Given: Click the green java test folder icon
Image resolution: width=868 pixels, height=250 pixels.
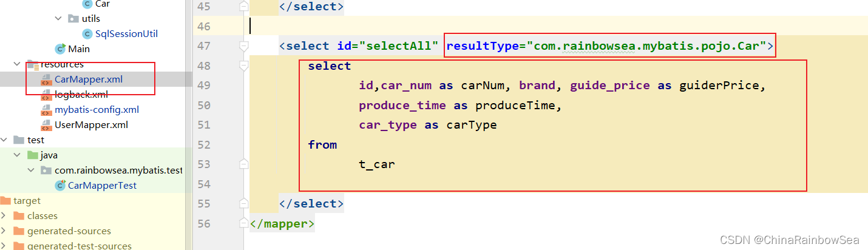Looking at the screenshot, I should tap(32, 155).
